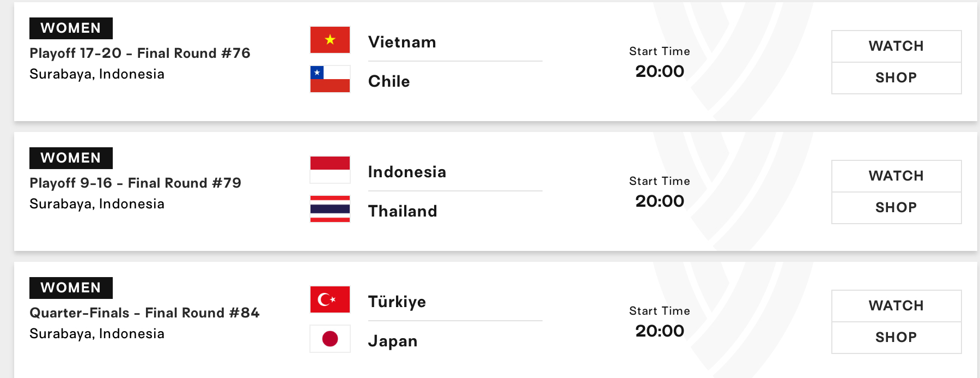Screen dimensions: 980x378
Task: Open the Thailand team link
Action: [x=403, y=211]
